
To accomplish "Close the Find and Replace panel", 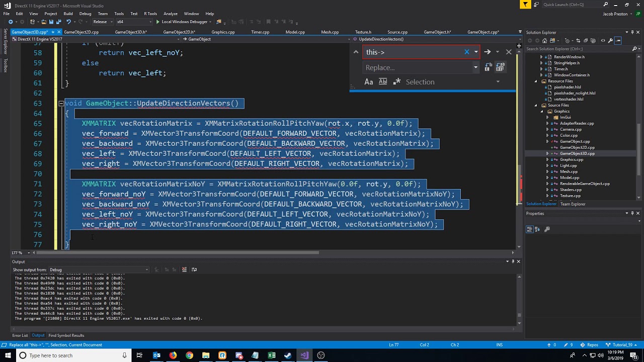I will click(509, 52).
